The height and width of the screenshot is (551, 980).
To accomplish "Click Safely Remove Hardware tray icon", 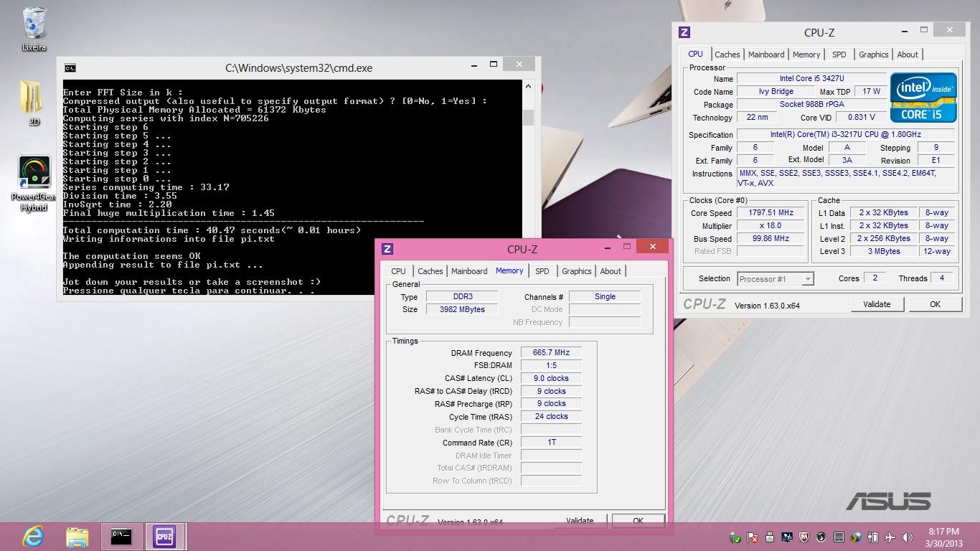I will point(735,537).
